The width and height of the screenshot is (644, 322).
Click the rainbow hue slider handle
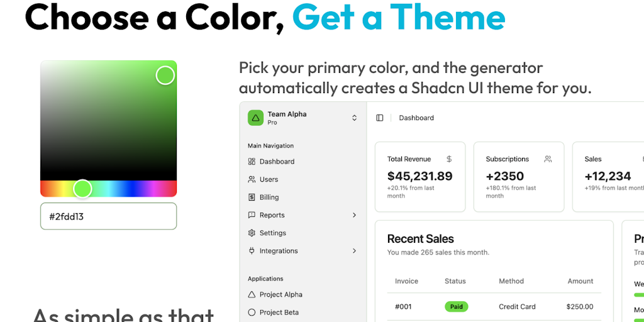point(82,189)
